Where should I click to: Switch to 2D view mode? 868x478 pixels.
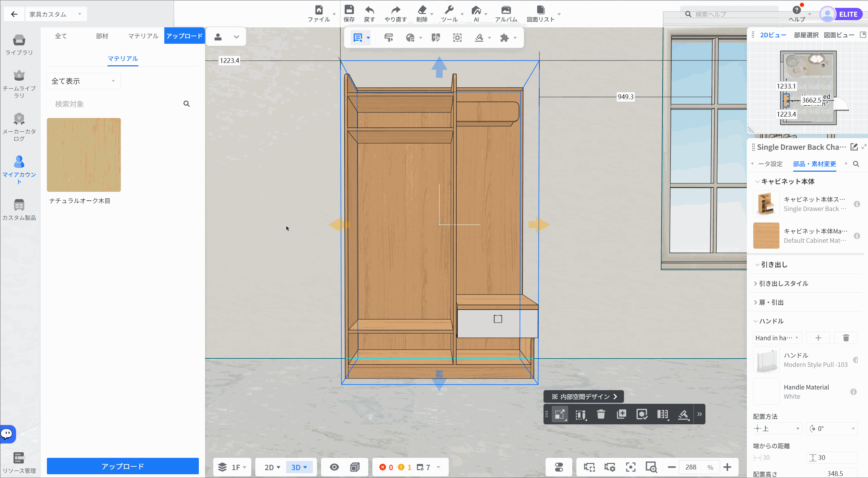point(272,467)
